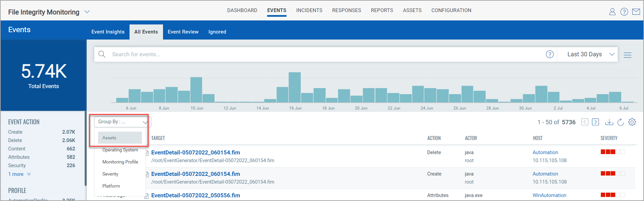The image size is (644, 201).
Task: Open table settings gear icon
Action: [632, 122]
